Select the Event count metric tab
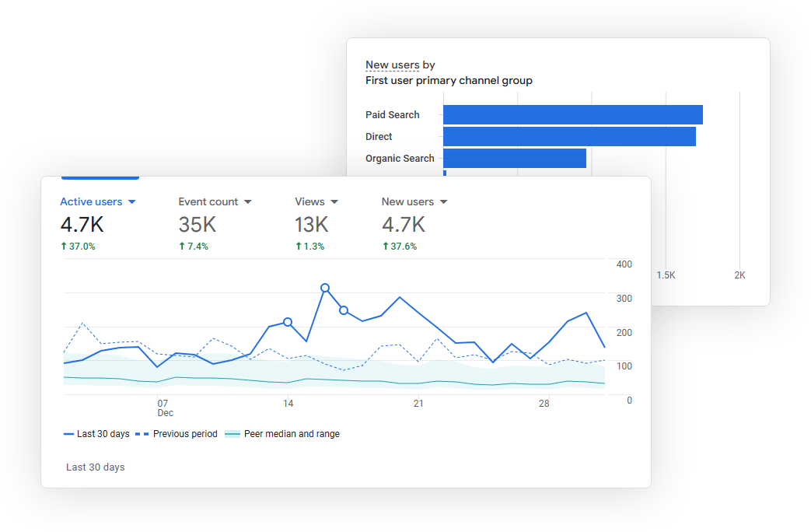 [x=208, y=202]
